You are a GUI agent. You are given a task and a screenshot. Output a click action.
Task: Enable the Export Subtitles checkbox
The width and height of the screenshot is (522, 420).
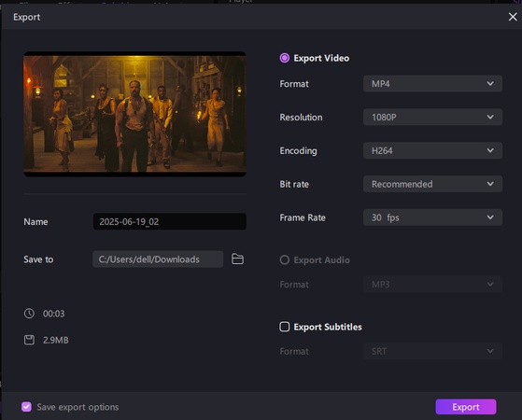coord(285,327)
